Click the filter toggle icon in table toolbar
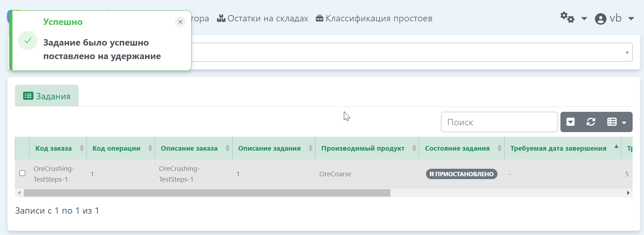 click(x=570, y=122)
